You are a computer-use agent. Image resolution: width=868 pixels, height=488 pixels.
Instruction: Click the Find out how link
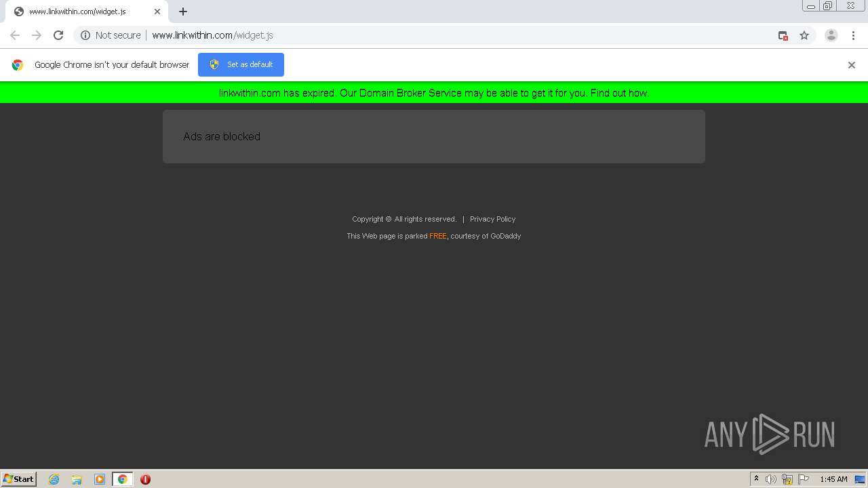[619, 93]
